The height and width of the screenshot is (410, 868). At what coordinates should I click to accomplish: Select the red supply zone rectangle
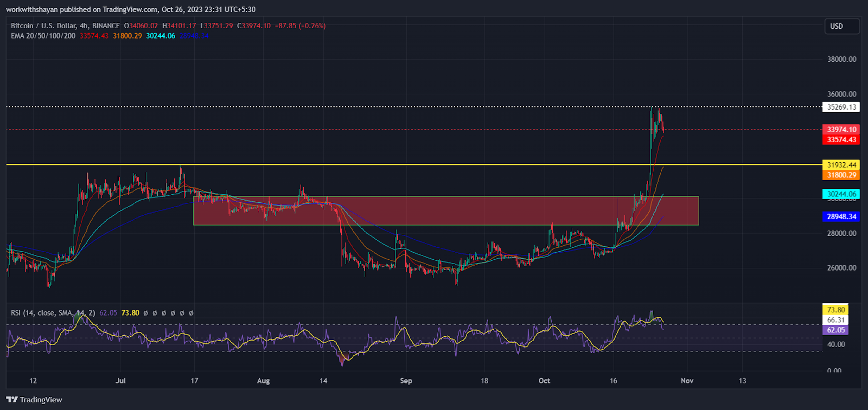click(445, 210)
